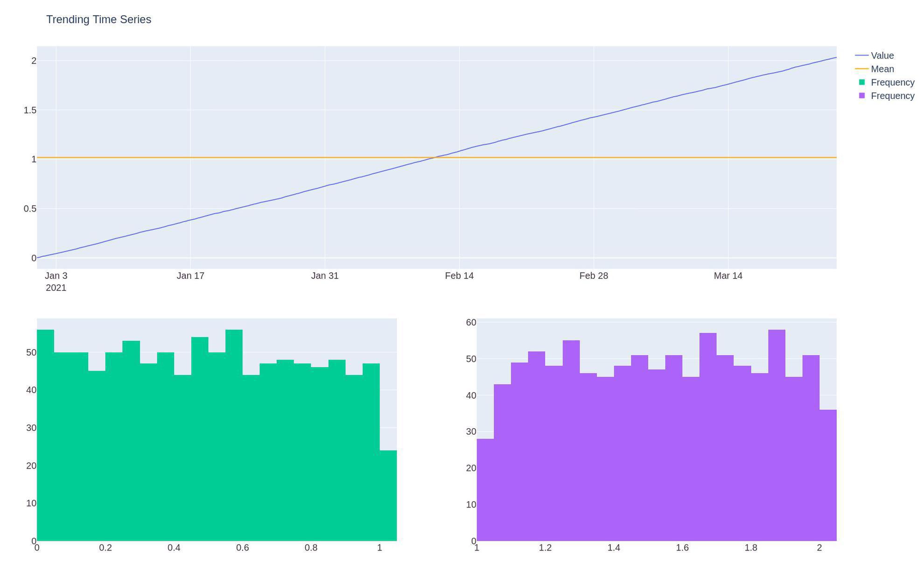Toggle the Value series in the legend
The height and width of the screenshot is (578, 924).
point(882,55)
